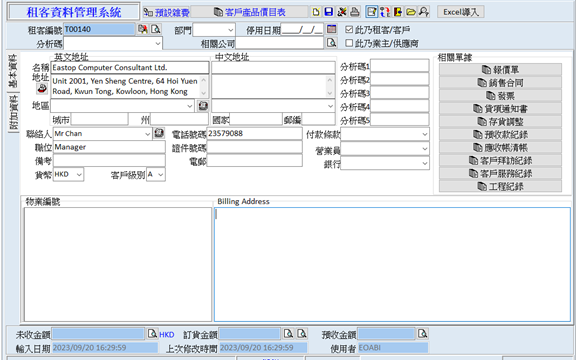Expand the 營業員 dropdown
Image resolution: width=576 pixels, height=360 pixels.
coord(425,149)
